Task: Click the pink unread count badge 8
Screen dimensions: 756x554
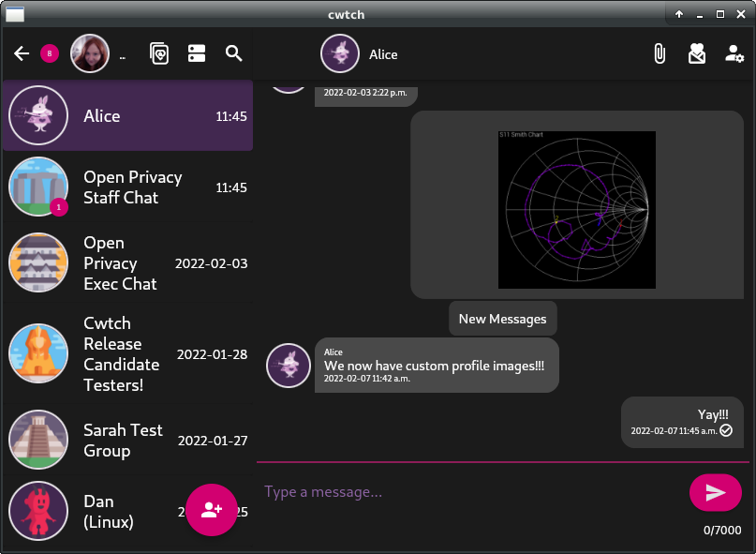Action: click(x=49, y=53)
